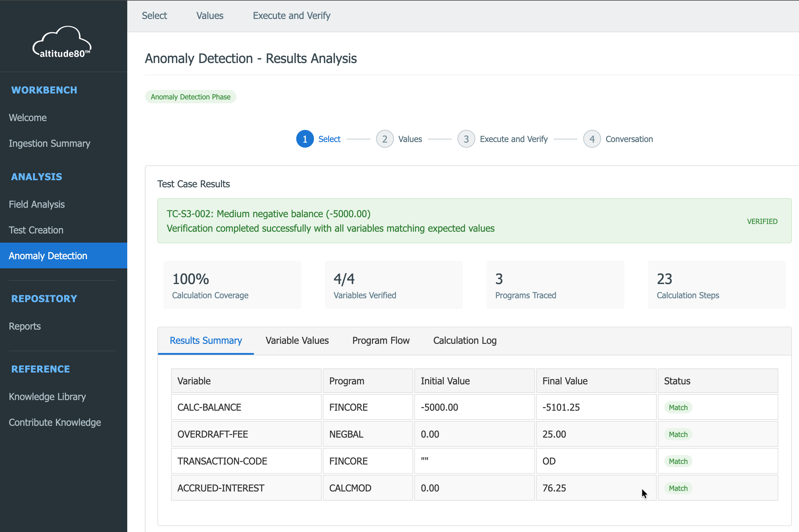Click the altitude80 cloud logo
This screenshot has height=532, width=799.
click(x=62, y=42)
